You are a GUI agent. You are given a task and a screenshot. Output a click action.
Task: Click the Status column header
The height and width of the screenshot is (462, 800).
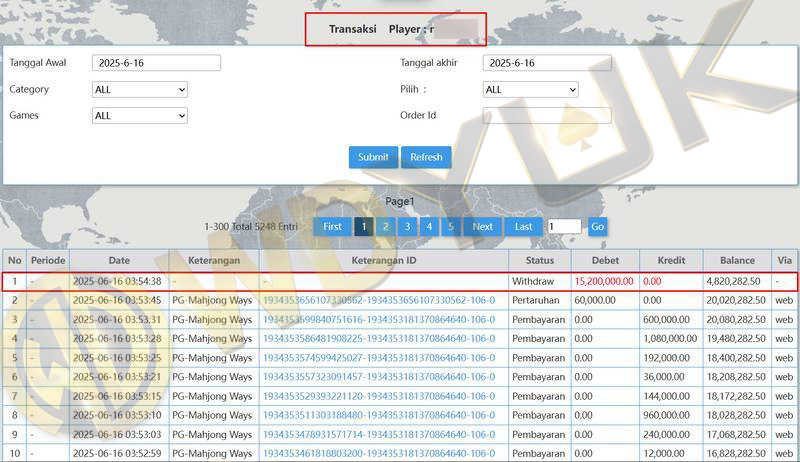coord(540,260)
